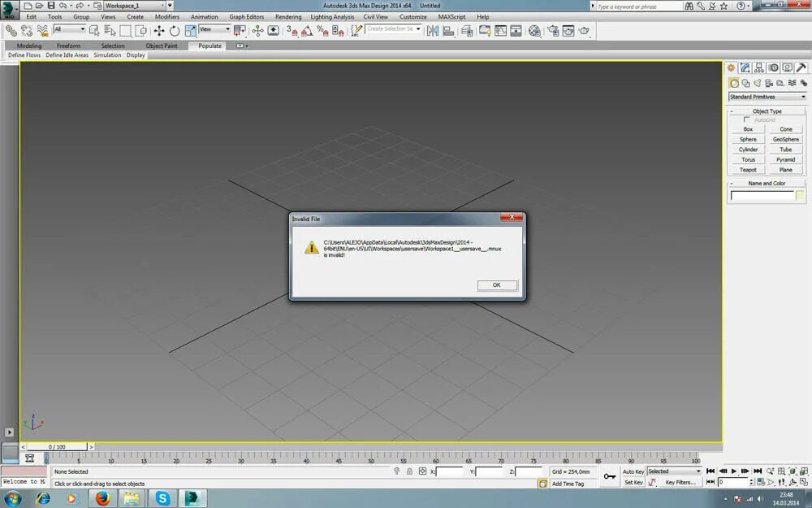
Task: Click the Cylinder primitive button
Action: point(748,150)
